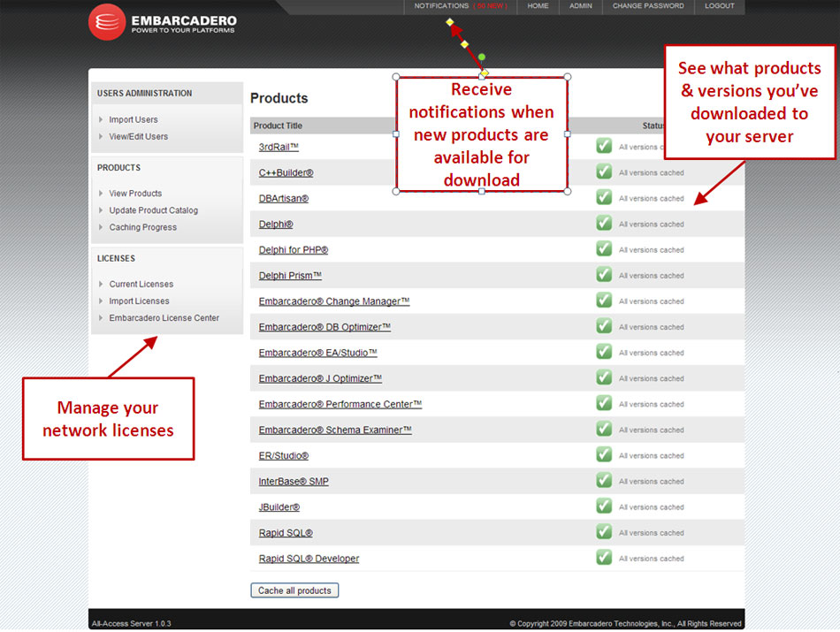Click "All versions cached" status for ER/Studio®
This screenshot has height=632, width=840.
click(x=652, y=455)
